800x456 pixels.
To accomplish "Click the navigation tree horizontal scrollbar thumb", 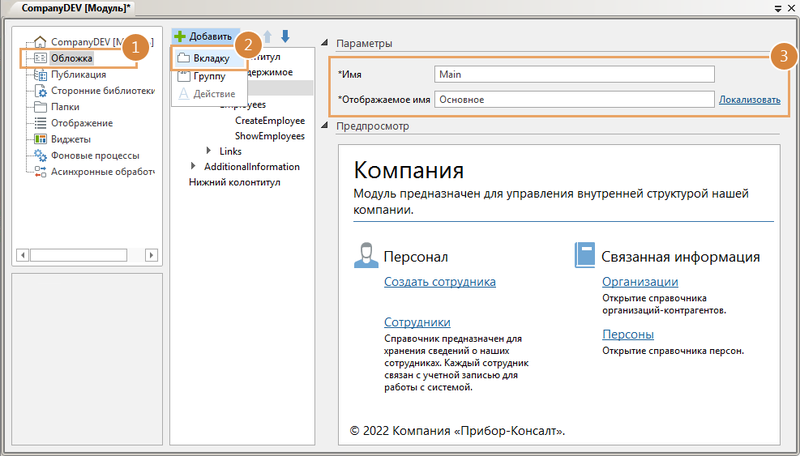I will 79,255.
